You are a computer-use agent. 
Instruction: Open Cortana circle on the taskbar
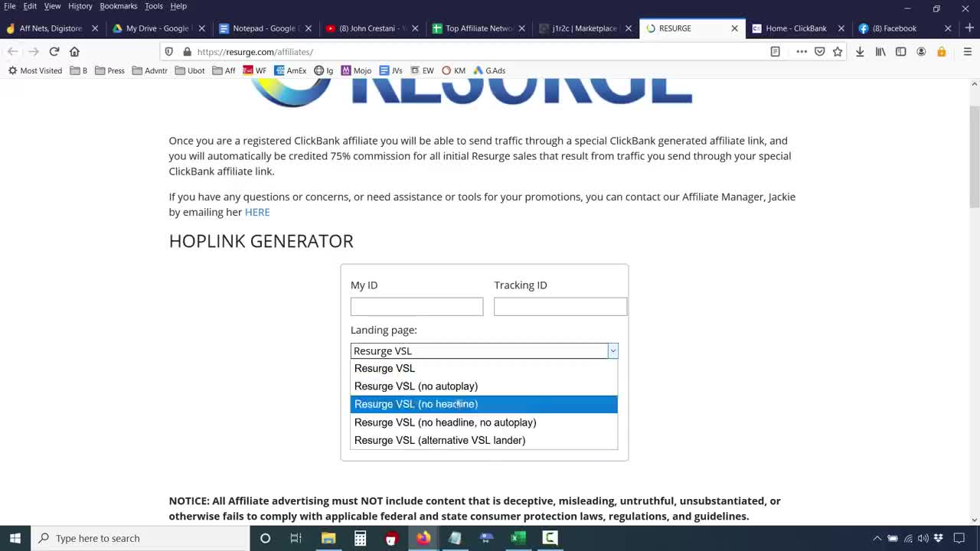pos(265,538)
